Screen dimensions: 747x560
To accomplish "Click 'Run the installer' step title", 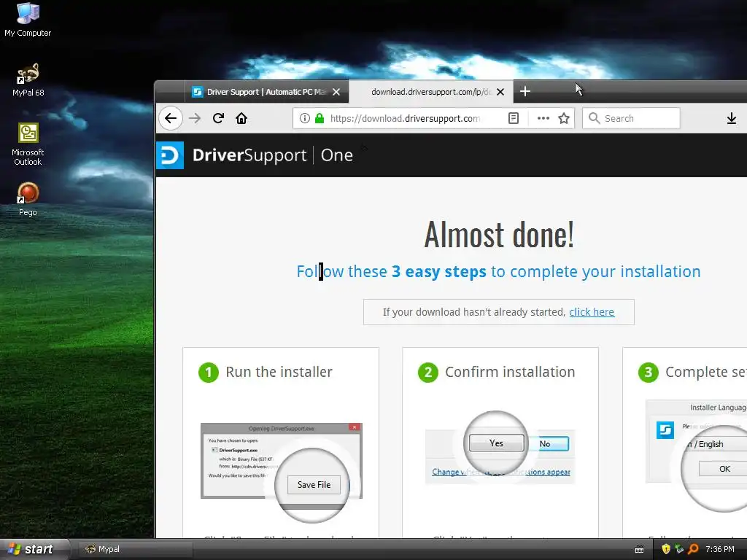I will (279, 372).
